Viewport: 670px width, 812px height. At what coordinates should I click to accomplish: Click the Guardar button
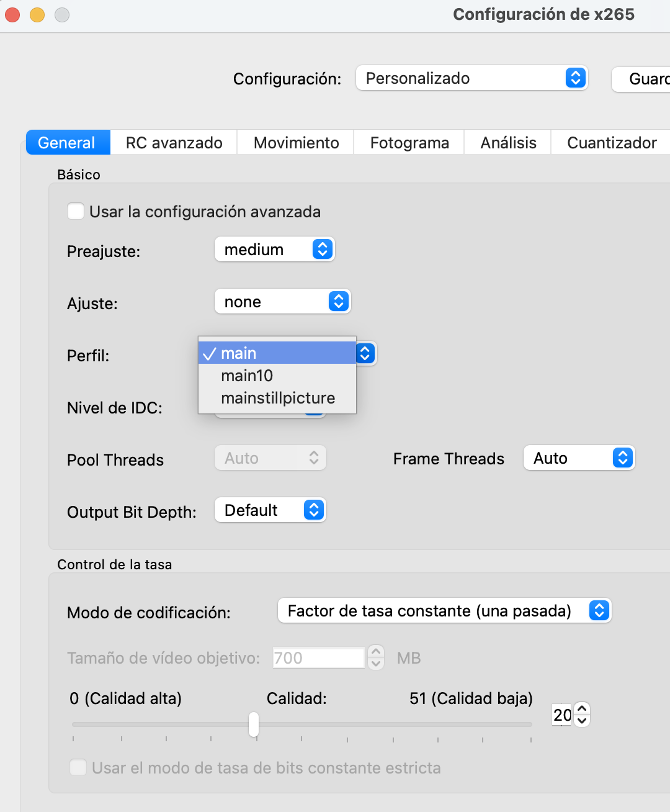tap(644, 79)
